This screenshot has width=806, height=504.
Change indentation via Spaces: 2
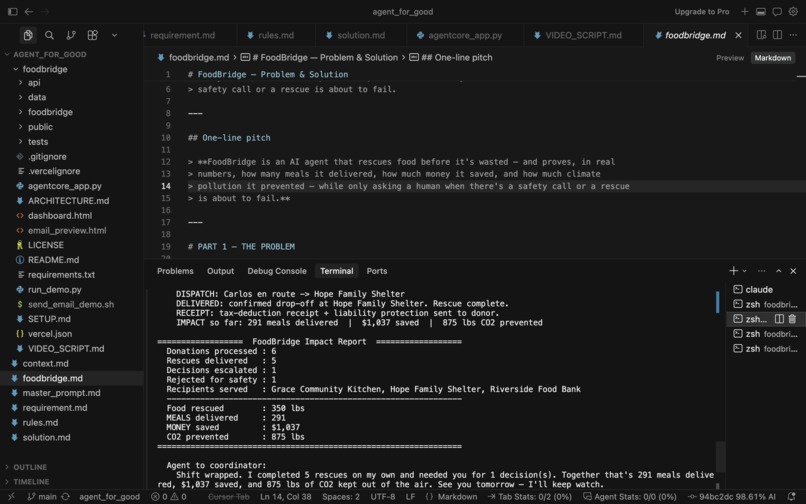pyautogui.click(x=341, y=496)
